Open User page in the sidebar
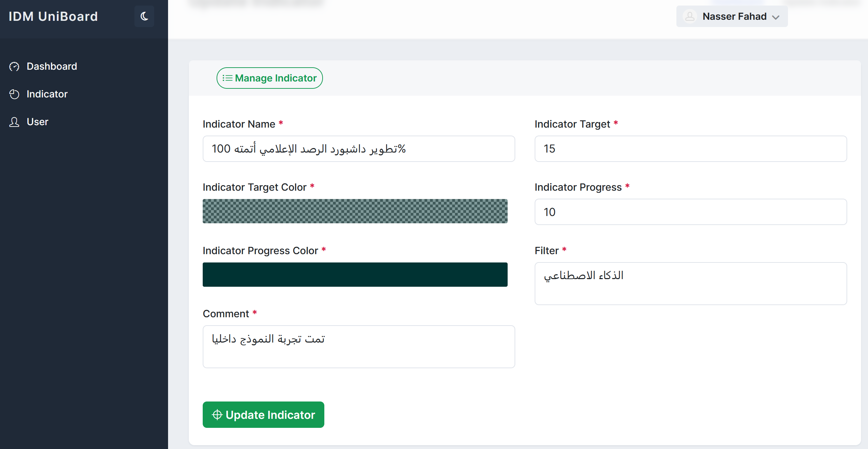 tap(37, 122)
